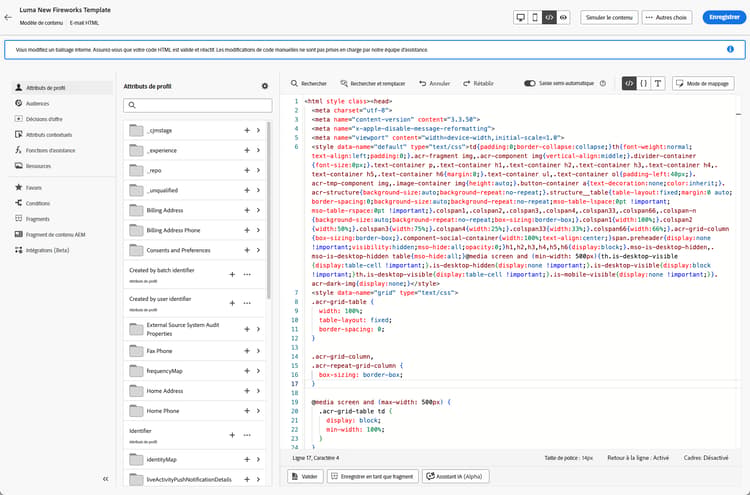This screenshot has width=750, height=495.
Task: Go back with the left arrow
Action: click(8, 17)
